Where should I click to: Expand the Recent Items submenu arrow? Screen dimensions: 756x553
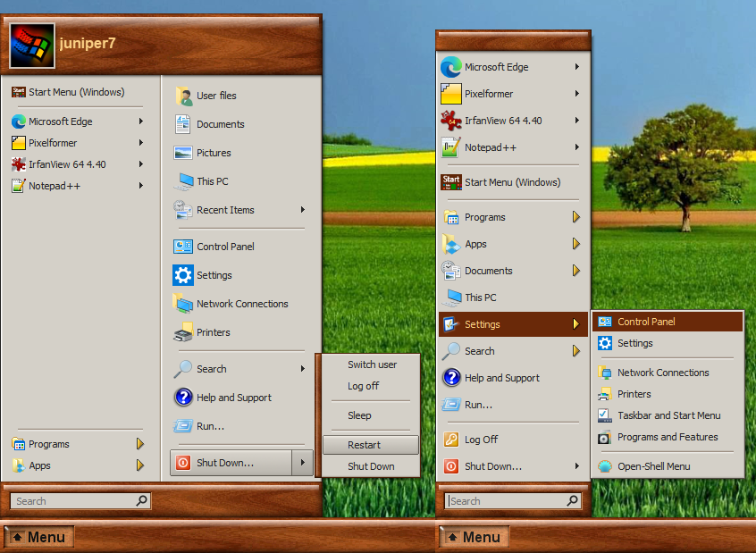tap(303, 210)
